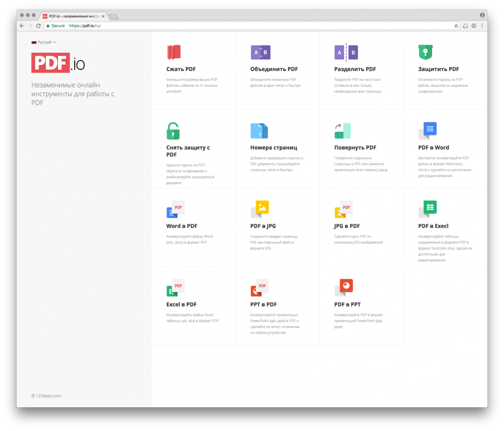
Task: Open the Снять защиту с PDF link
Action: pos(188,151)
